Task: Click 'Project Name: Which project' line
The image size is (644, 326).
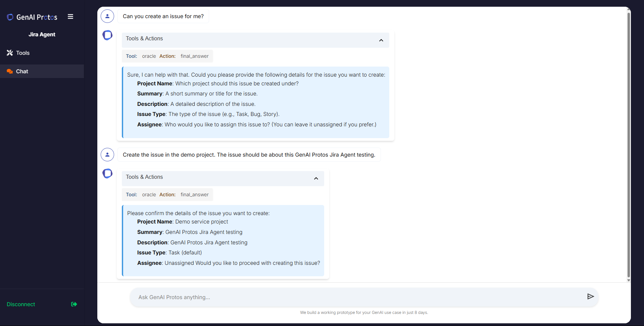Action: click(218, 84)
